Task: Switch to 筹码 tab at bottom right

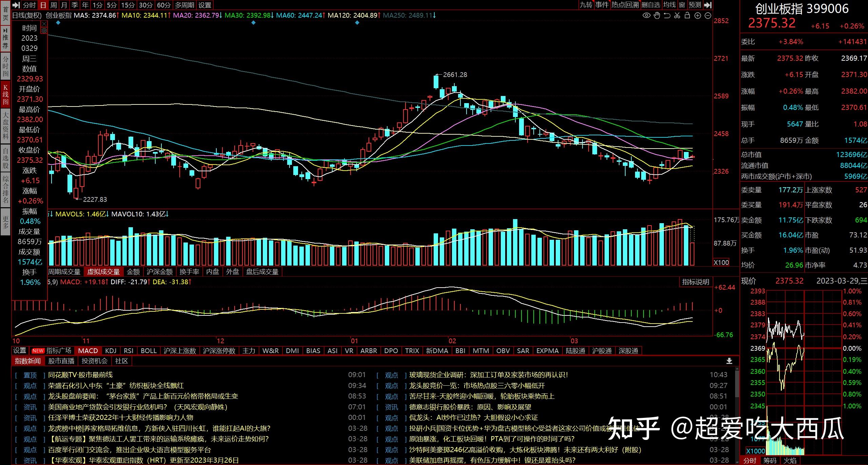Action: tap(770, 461)
